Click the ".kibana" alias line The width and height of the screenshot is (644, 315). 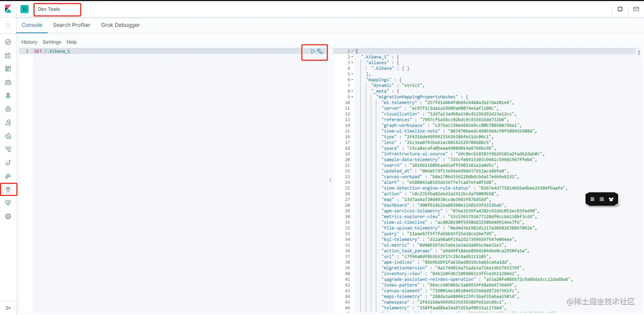tap(390, 69)
